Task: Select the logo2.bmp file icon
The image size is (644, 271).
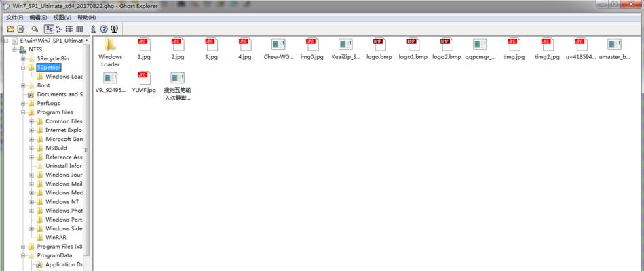Action: (x=447, y=44)
